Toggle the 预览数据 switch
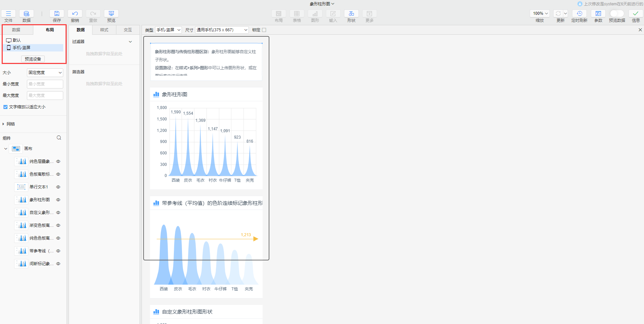Viewport: 644px width, 324px height. point(617,13)
